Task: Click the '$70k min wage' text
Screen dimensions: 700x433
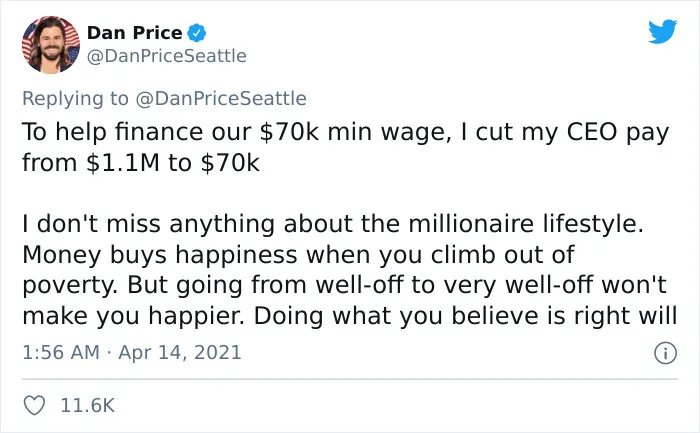Action: point(355,133)
